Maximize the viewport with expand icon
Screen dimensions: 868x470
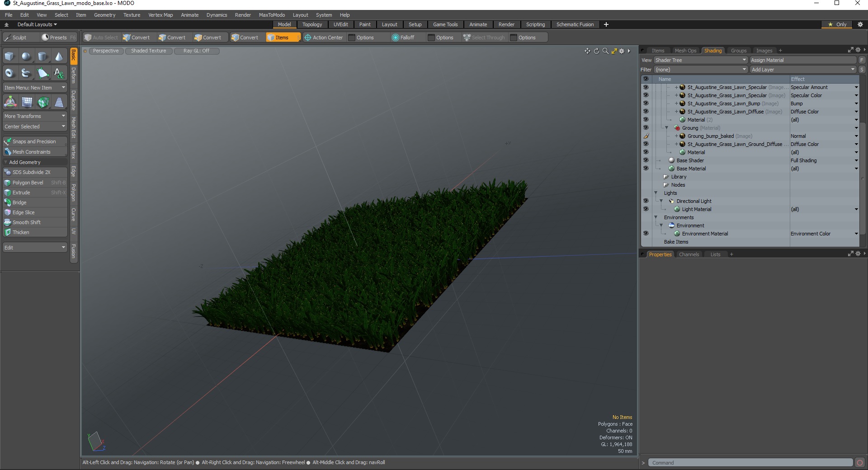tap(614, 51)
